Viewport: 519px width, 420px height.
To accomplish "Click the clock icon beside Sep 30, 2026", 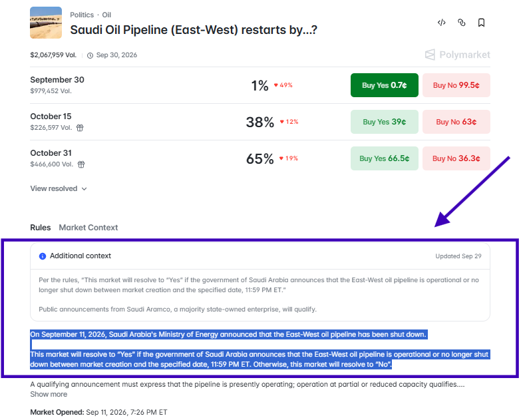I will pos(90,55).
